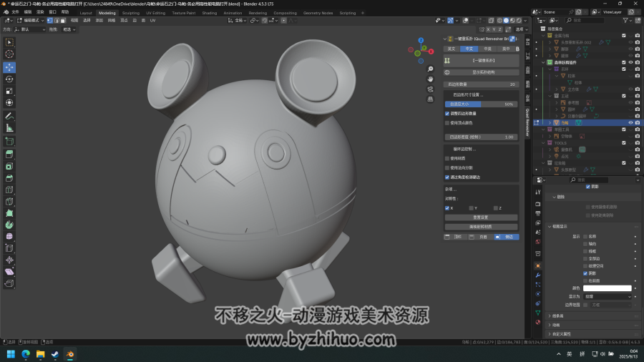The height and width of the screenshot is (362, 644).
Task: Open the 默认 orientation dropdown
Action: coord(29,29)
